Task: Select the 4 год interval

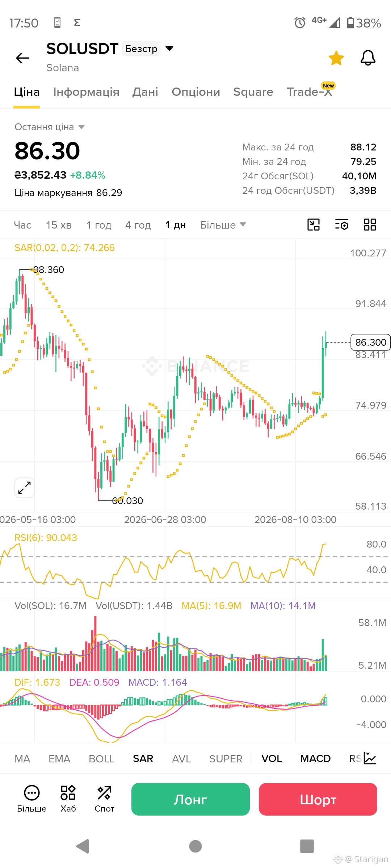Action: pyautogui.click(x=138, y=225)
